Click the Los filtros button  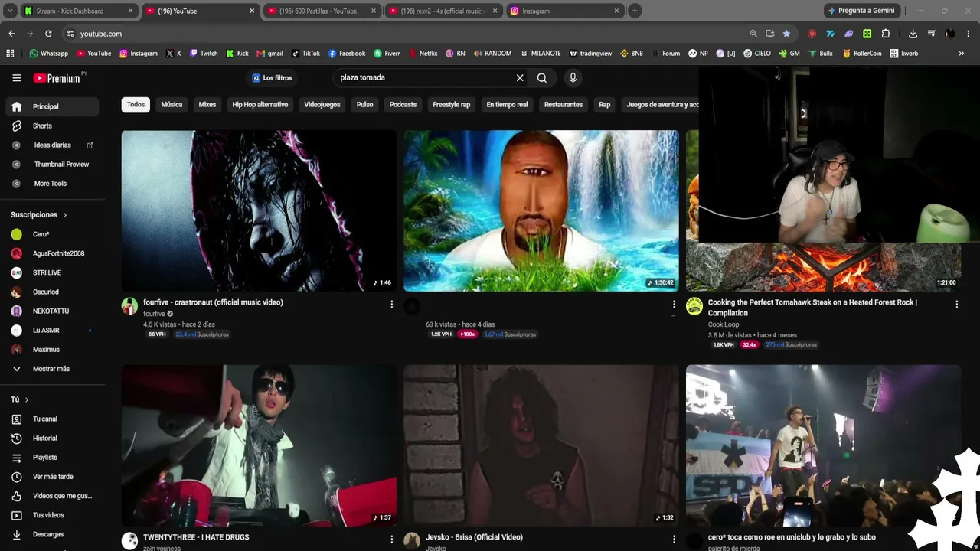pos(272,78)
